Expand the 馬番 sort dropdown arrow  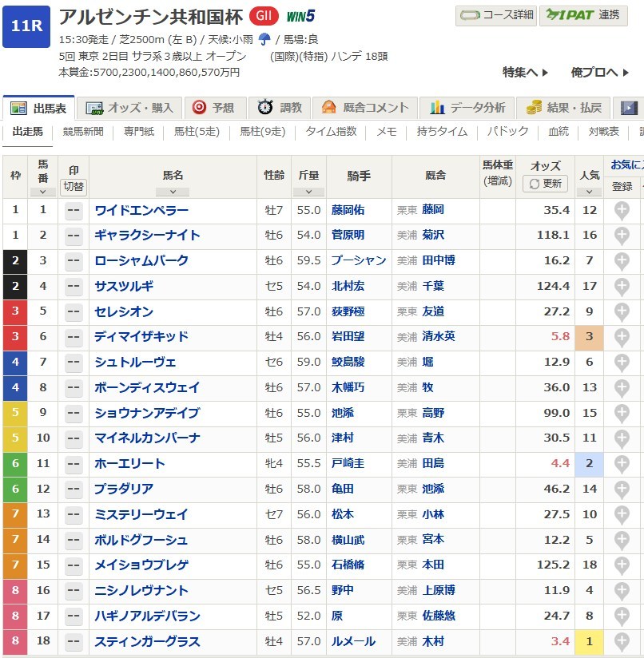coord(42,192)
